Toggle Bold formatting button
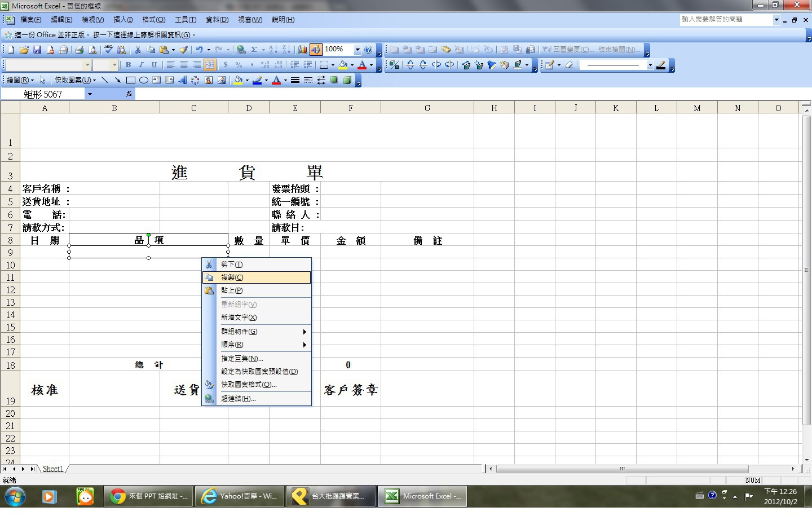The image size is (812, 529). tap(128, 65)
